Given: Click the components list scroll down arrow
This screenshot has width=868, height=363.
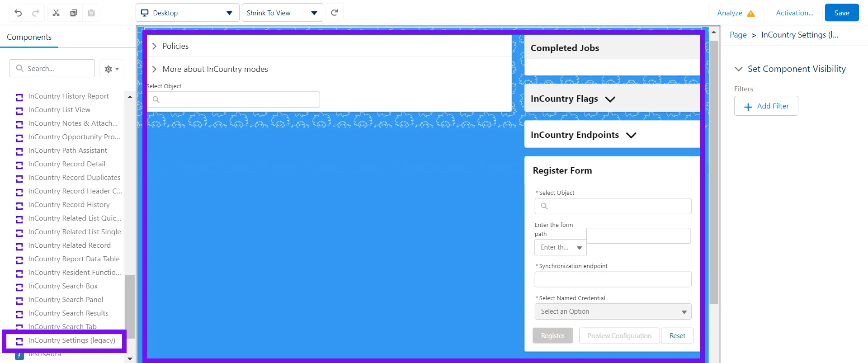Looking at the screenshot, I should tap(130, 359).
